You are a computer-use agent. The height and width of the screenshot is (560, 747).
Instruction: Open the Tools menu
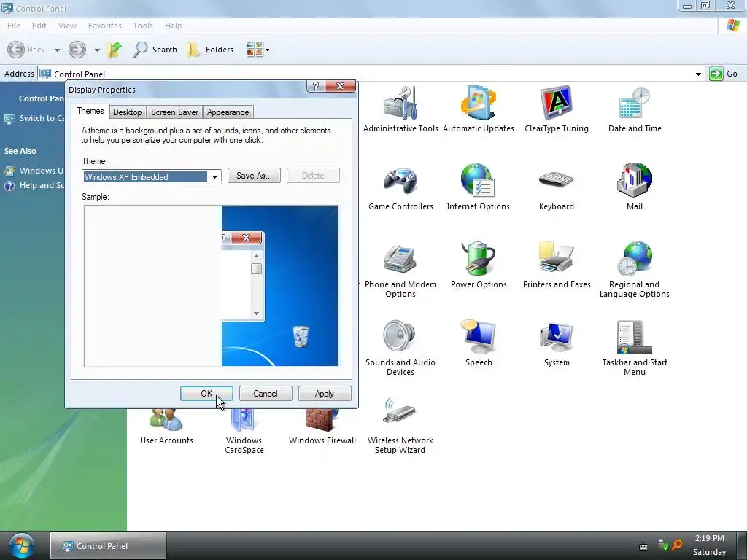(143, 26)
